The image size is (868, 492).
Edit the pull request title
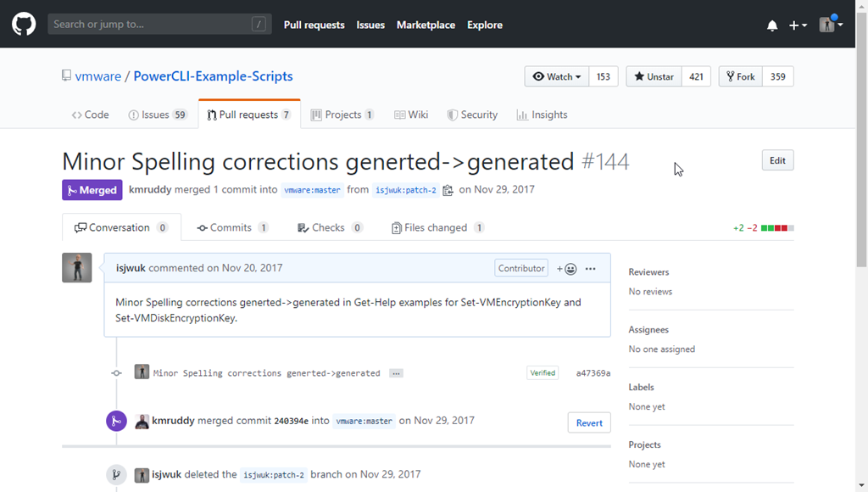point(777,160)
